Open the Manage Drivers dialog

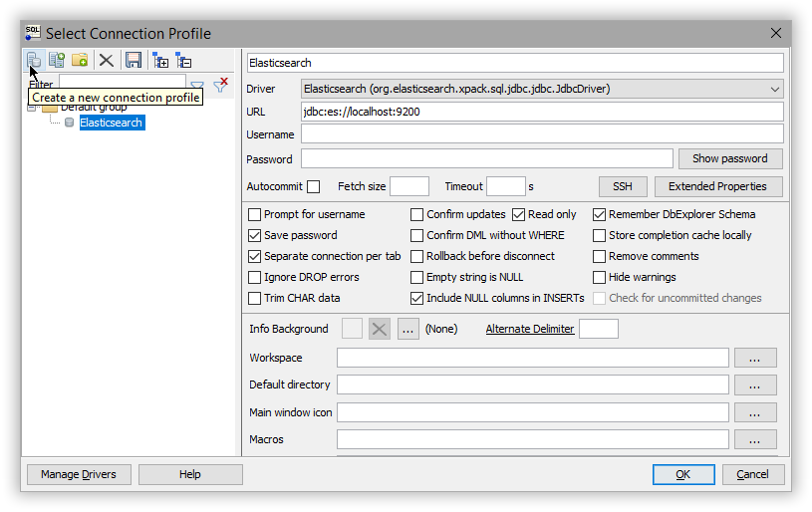79,474
